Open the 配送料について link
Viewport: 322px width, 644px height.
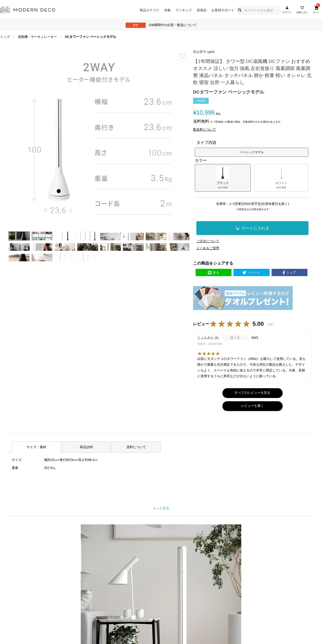(x=204, y=130)
